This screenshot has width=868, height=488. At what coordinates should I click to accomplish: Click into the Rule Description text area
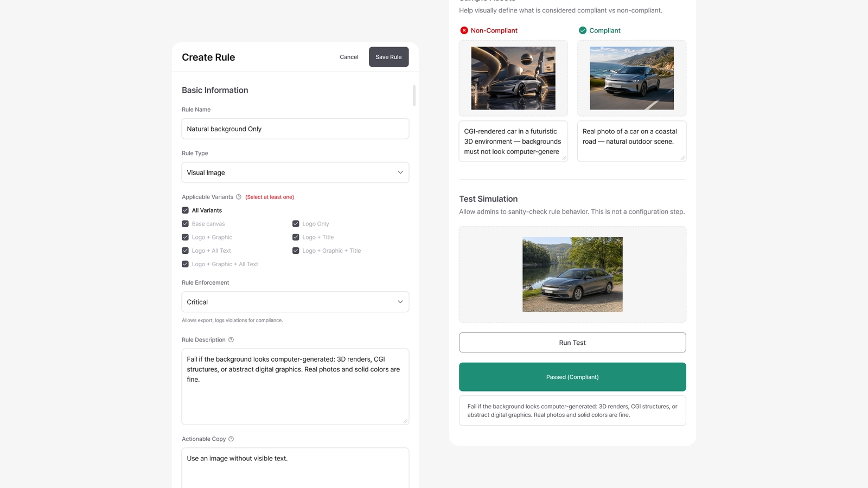click(x=295, y=387)
